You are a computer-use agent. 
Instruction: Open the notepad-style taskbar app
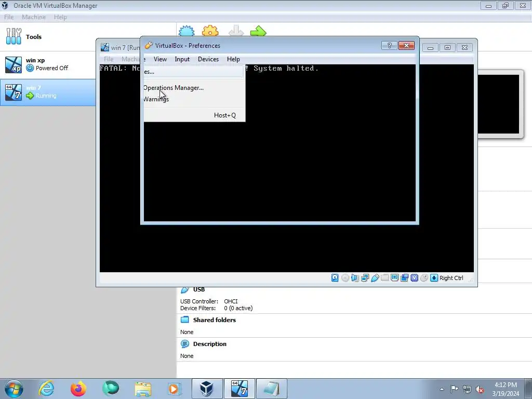271,389
